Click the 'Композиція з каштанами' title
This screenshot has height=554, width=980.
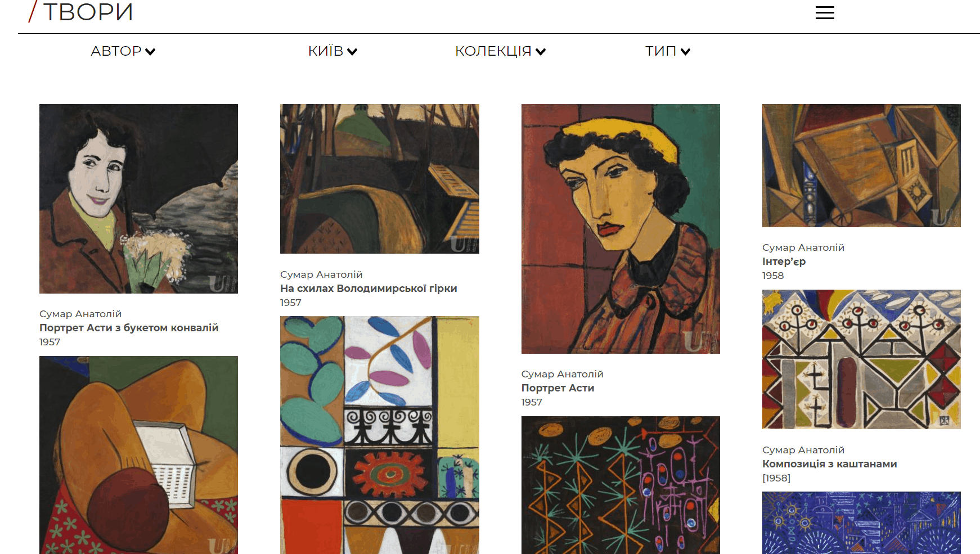tap(829, 464)
